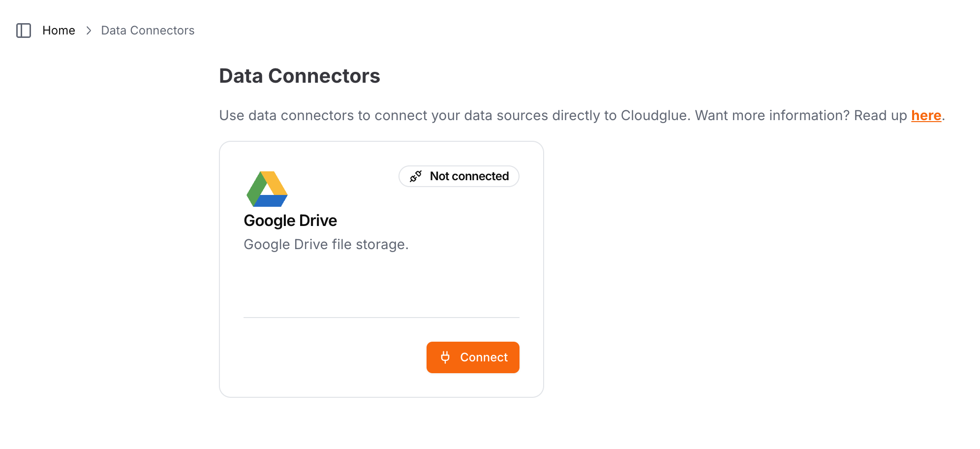Click the plug icon inside Connect button
This screenshot has width=980, height=449.
tap(446, 357)
